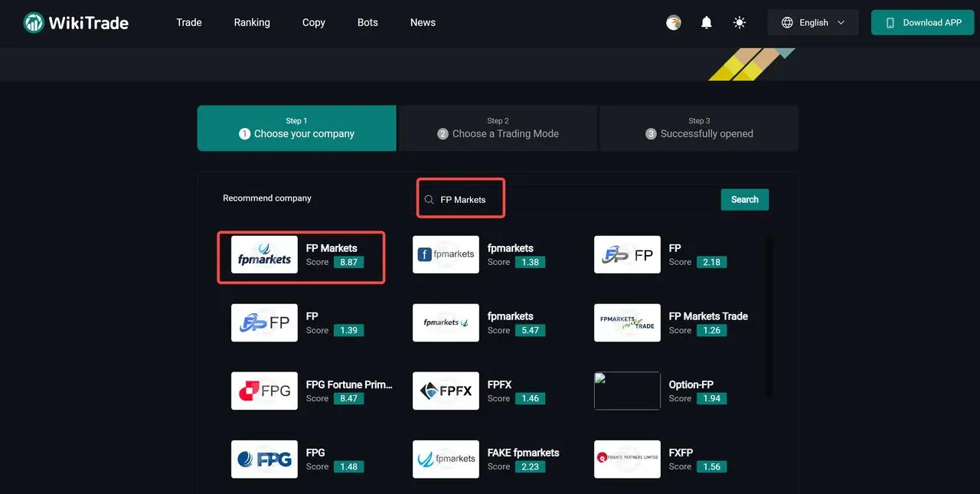980x494 pixels.
Task: Open the Bots menu
Action: click(367, 22)
